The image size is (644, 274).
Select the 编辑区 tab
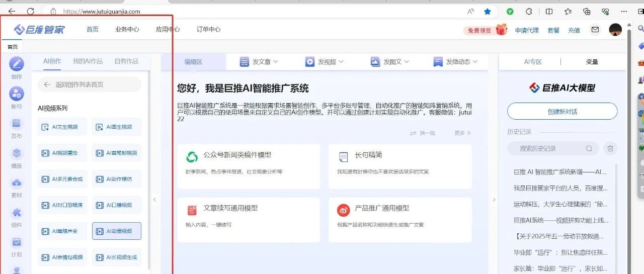point(193,62)
